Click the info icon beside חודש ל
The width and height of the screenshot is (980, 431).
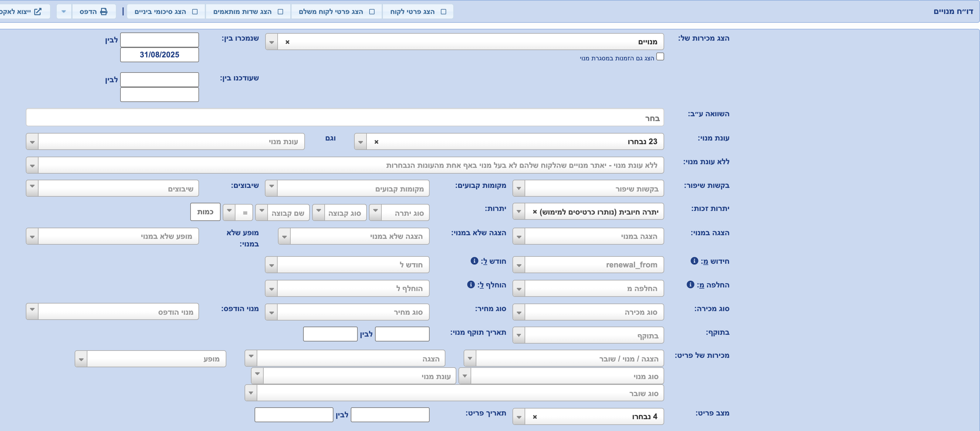[475, 261]
